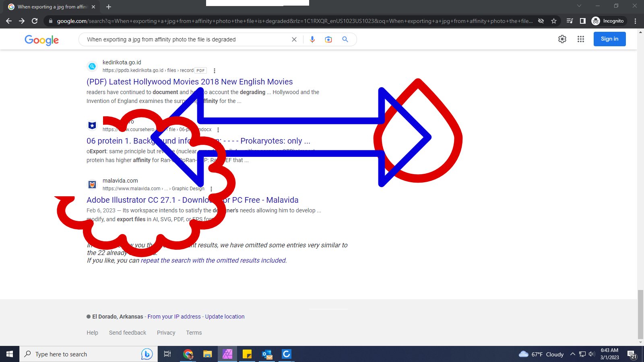This screenshot has width=644, height=362.
Task: Click the 'From your IP address' link
Action: tap(174, 317)
